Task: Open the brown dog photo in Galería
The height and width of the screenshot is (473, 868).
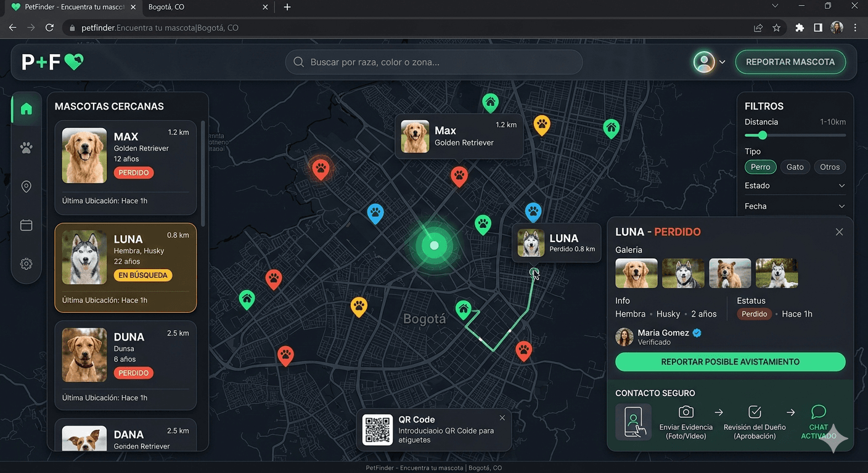Action: pos(730,273)
